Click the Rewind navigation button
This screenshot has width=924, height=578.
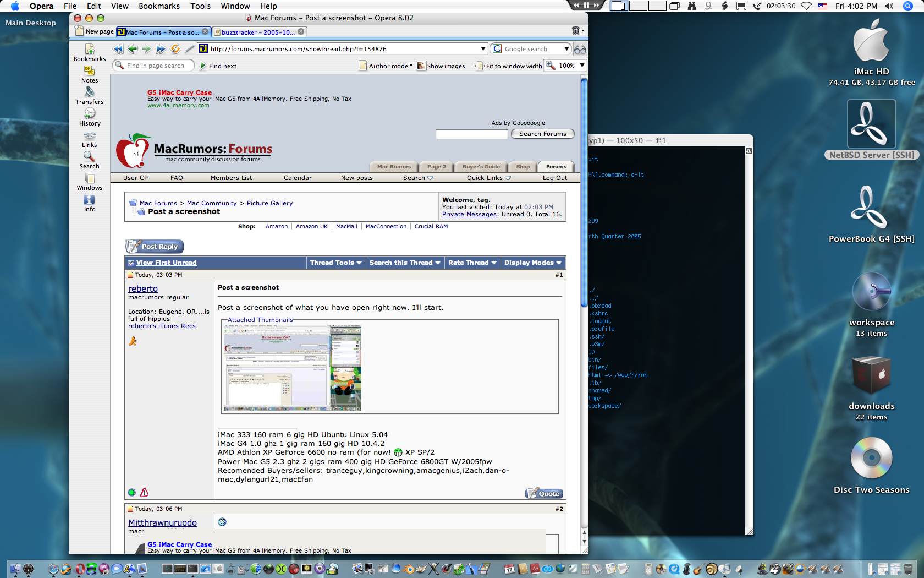119,49
